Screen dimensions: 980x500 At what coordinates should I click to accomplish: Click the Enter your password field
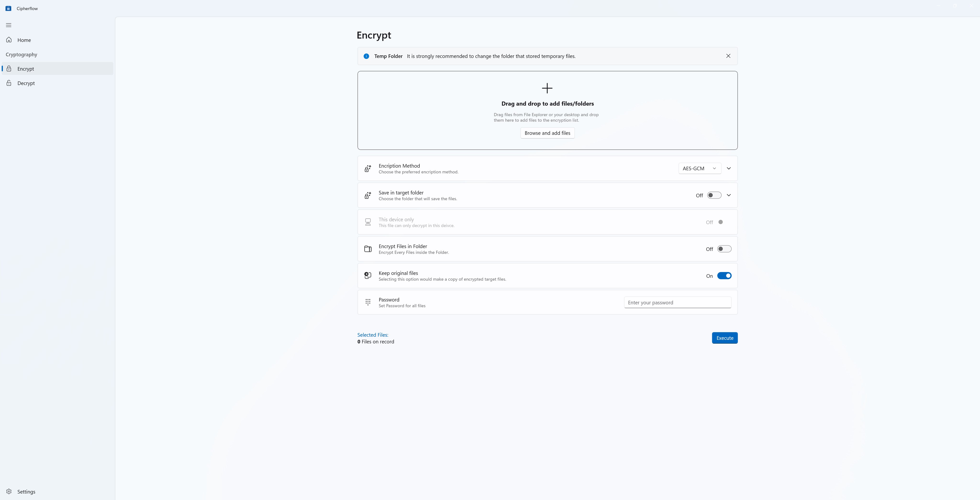678,303
